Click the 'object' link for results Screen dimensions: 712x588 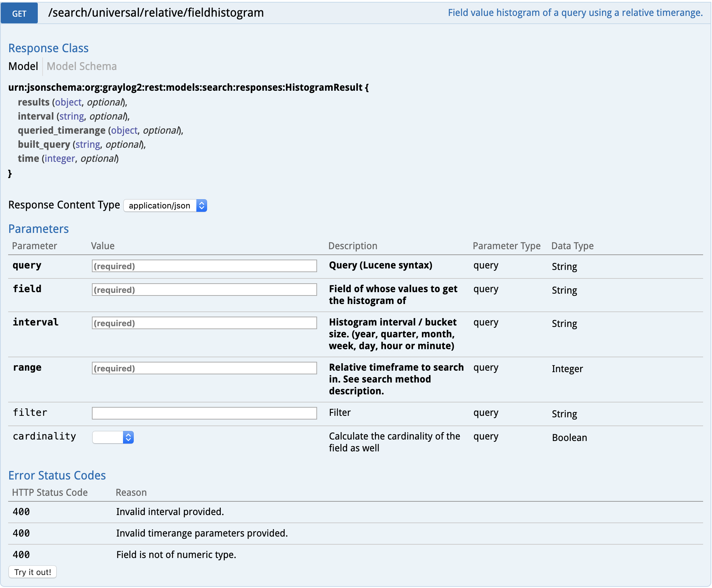pyautogui.click(x=68, y=102)
